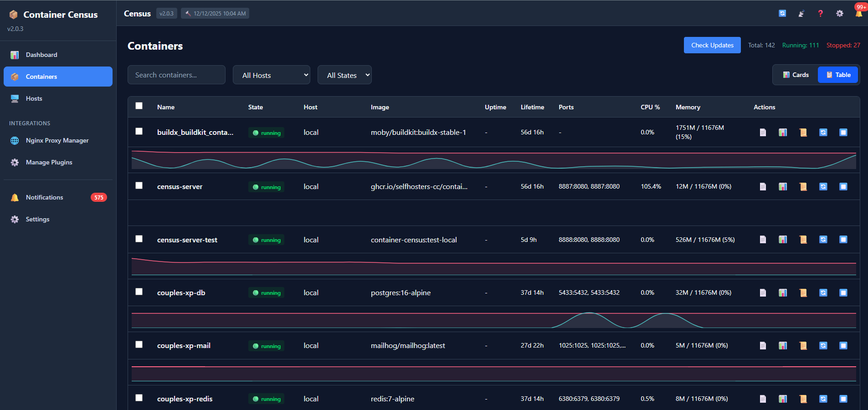
Task: Stop the couples-xp-redis container
Action: pyautogui.click(x=843, y=399)
